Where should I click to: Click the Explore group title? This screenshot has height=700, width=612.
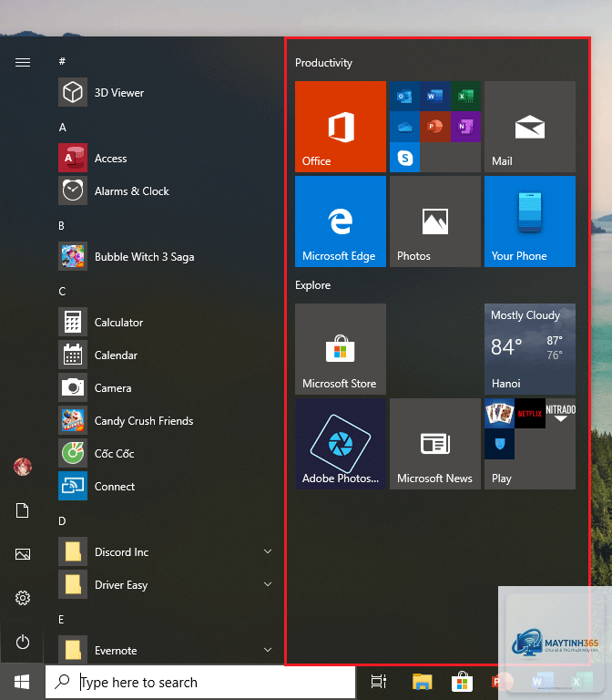pos(312,284)
